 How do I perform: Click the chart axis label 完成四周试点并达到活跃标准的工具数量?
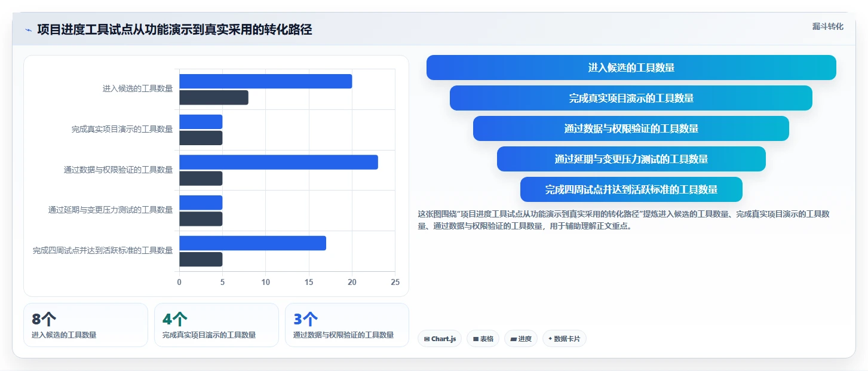[x=103, y=250]
